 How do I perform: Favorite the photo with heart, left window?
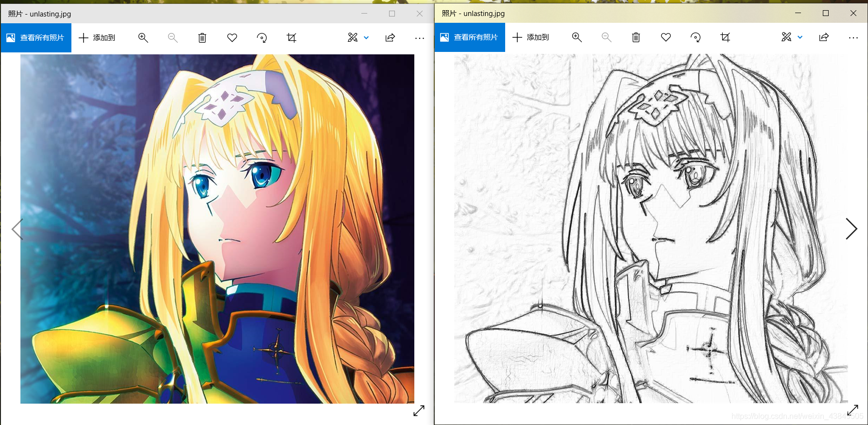(x=232, y=38)
